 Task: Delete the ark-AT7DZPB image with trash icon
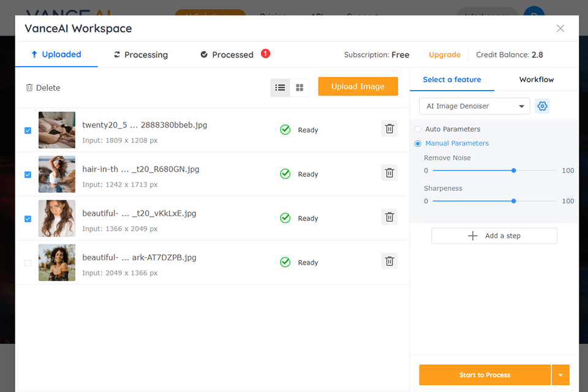(389, 262)
